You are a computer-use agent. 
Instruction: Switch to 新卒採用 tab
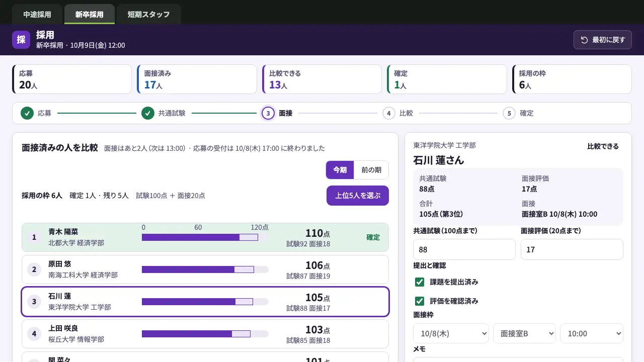[90, 15]
